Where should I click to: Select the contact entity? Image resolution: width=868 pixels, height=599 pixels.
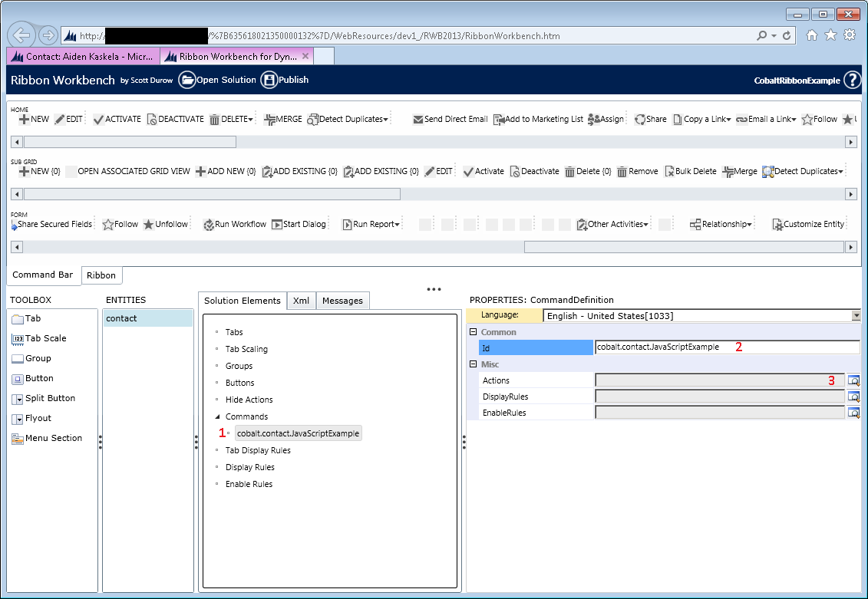[x=147, y=318]
